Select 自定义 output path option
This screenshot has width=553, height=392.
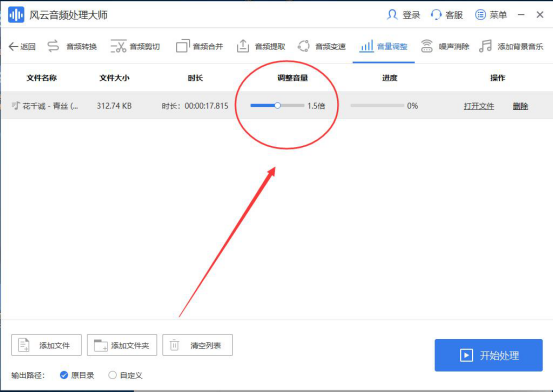point(112,375)
